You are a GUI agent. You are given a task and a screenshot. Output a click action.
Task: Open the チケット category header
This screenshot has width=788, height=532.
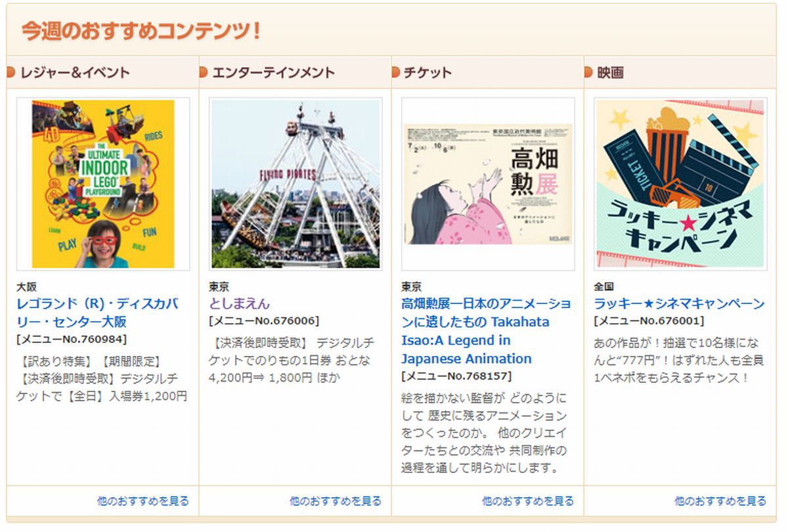pos(427,73)
